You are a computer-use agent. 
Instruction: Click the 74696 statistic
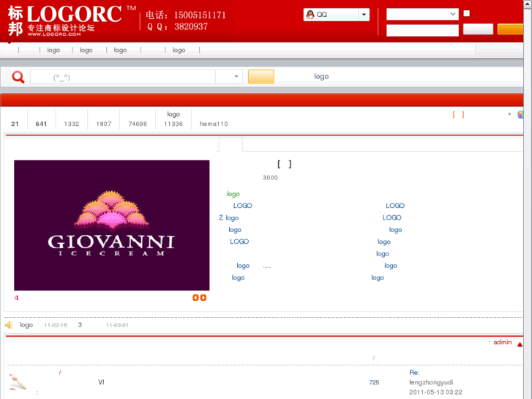tap(138, 124)
